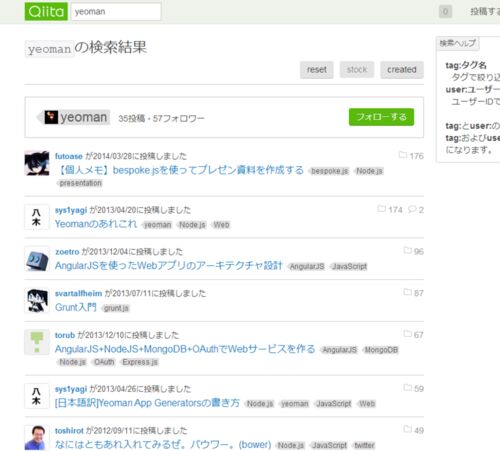Follow the yeoman tag with green button
Viewport: 500px width, 451px height.
[381, 117]
